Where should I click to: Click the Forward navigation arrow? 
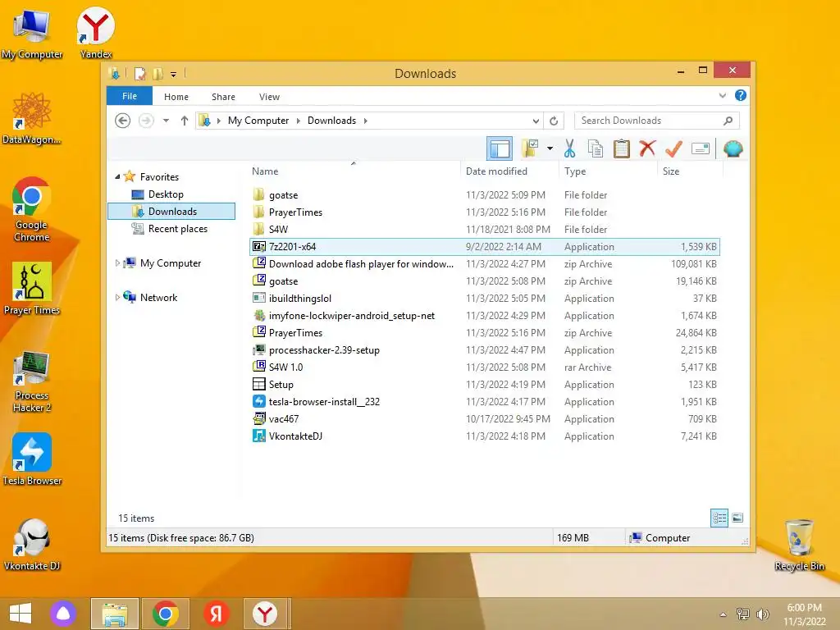tap(146, 121)
